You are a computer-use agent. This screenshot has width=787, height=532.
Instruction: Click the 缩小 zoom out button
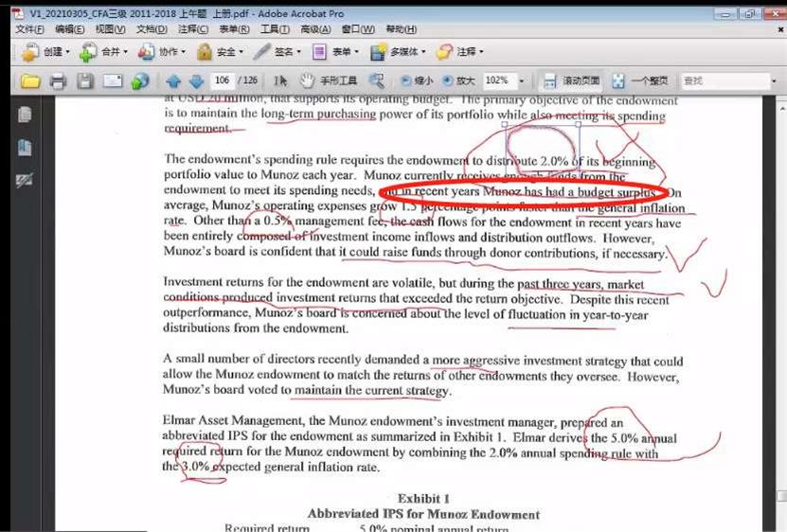pyautogui.click(x=417, y=80)
